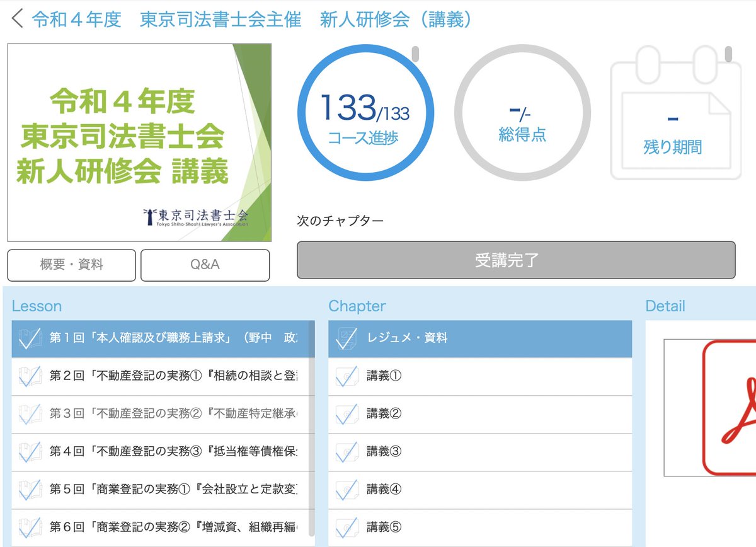The height and width of the screenshot is (547, 756).
Task: View the 総得点 score circle
Action: coord(522,113)
